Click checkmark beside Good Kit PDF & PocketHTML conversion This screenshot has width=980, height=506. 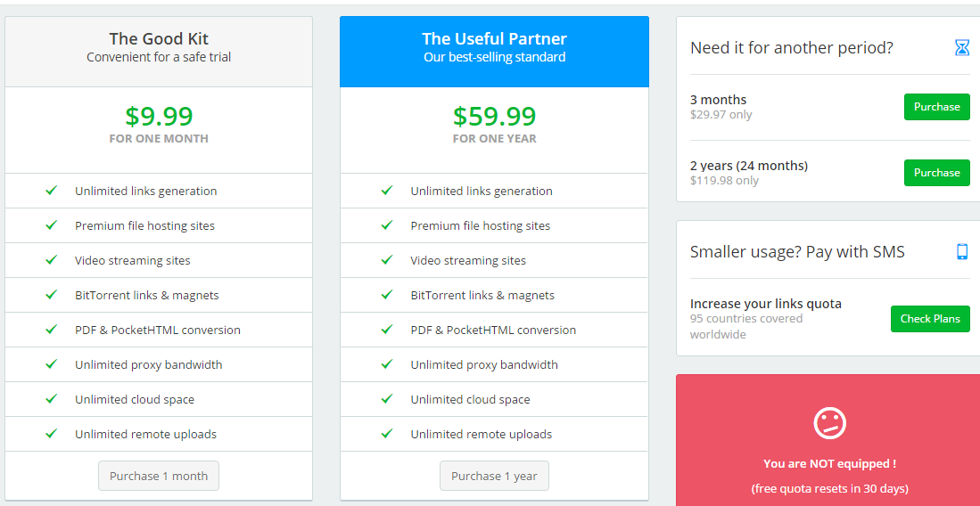tap(51, 330)
